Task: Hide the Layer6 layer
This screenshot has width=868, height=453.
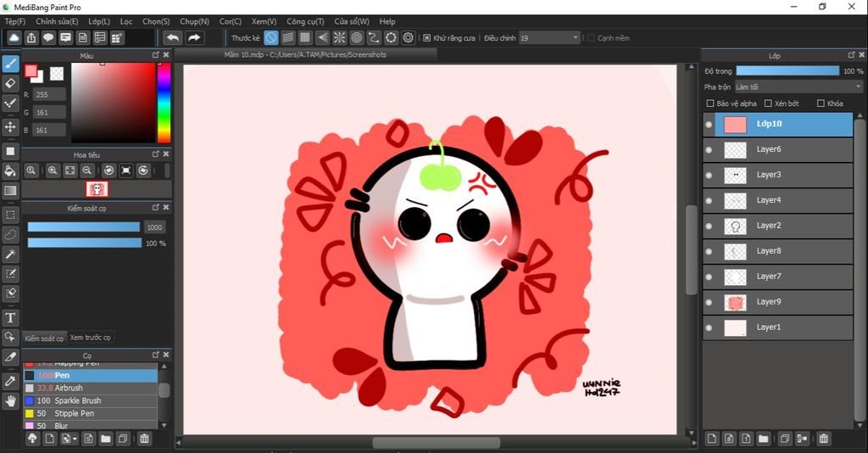Action: point(709,149)
